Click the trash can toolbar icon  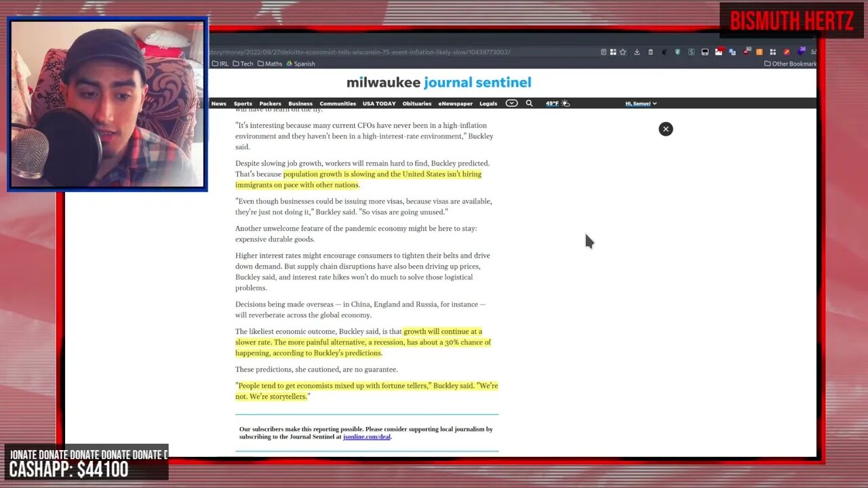click(651, 52)
